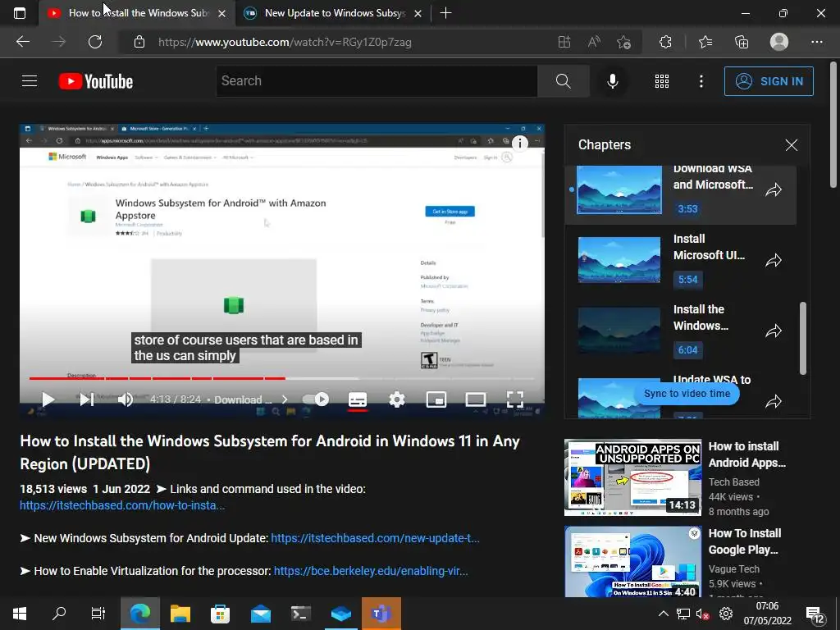Screen dimensions: 840x630
Task: Jump to chapter at 5:54
Action: (x=688, y=280)
